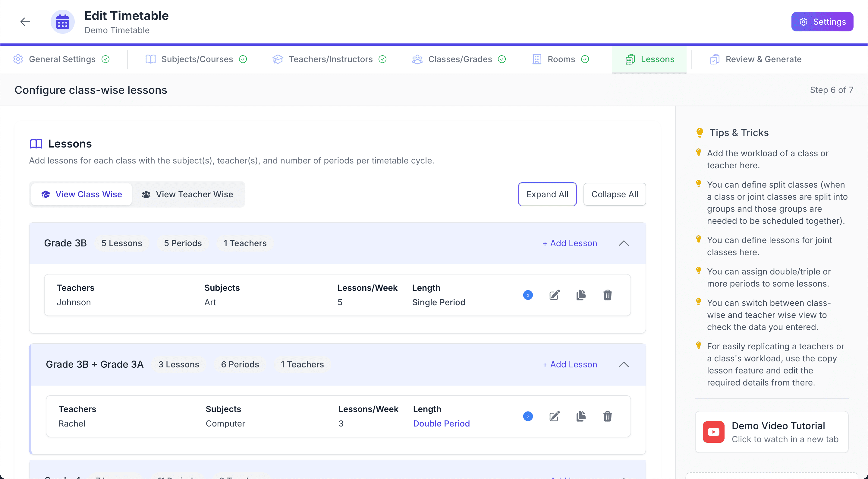The image size is (868, 479).
Task: Click the Tips & Tricks lightbulb icon
Action: point(700,132)
